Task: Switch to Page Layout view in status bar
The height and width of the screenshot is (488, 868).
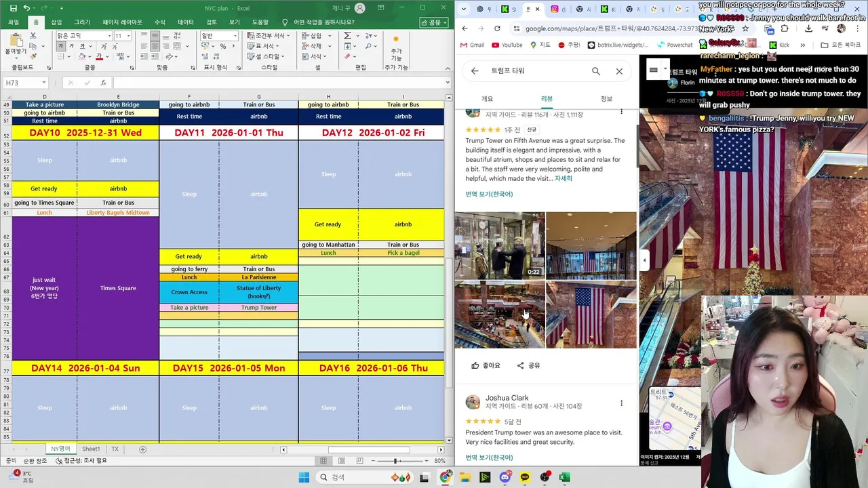Action: (343, 461)
